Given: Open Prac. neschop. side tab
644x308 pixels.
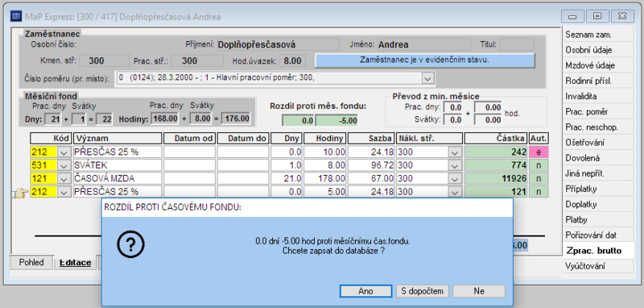Looking at the screenshot, I should coord(597,127).
